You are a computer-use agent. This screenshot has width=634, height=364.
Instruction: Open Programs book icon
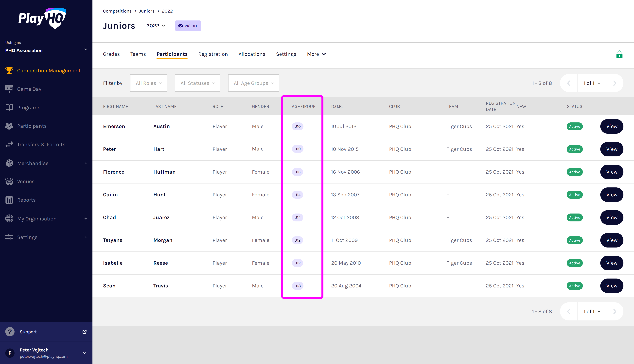(x=9, y=107)
